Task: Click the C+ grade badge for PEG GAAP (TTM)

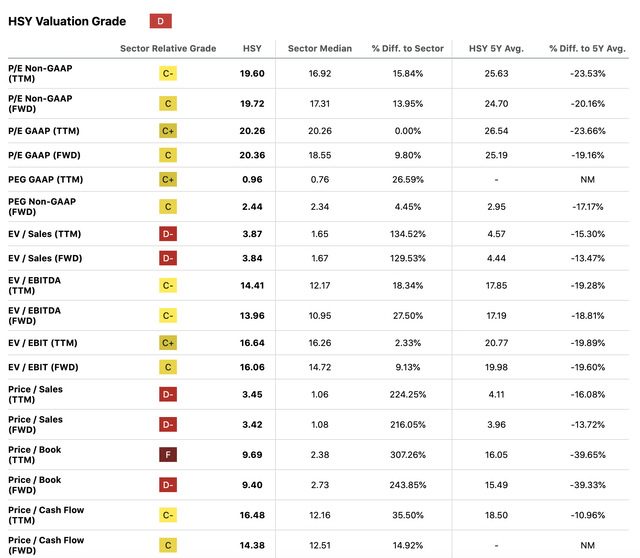Action: (168, 179)
